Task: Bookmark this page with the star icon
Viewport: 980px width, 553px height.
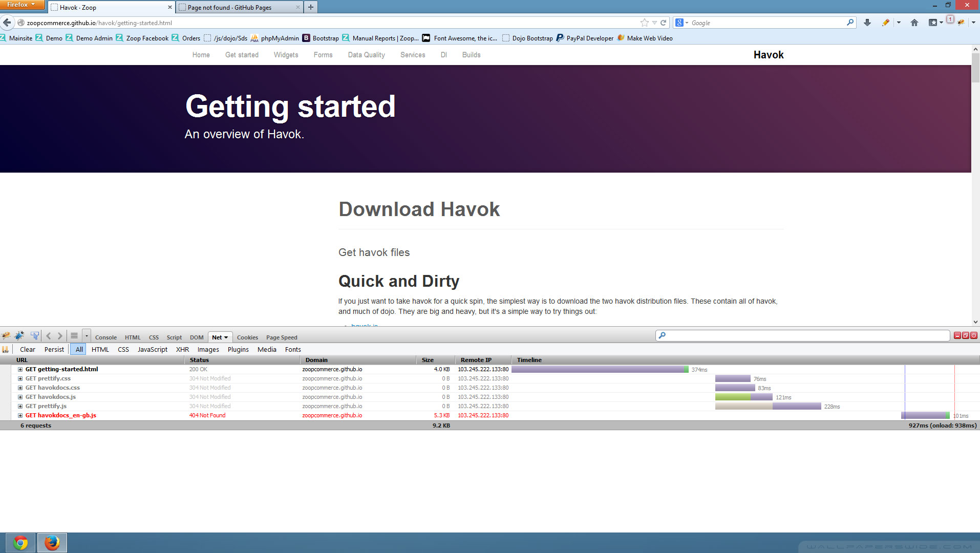Action: [x=644, y=23]
